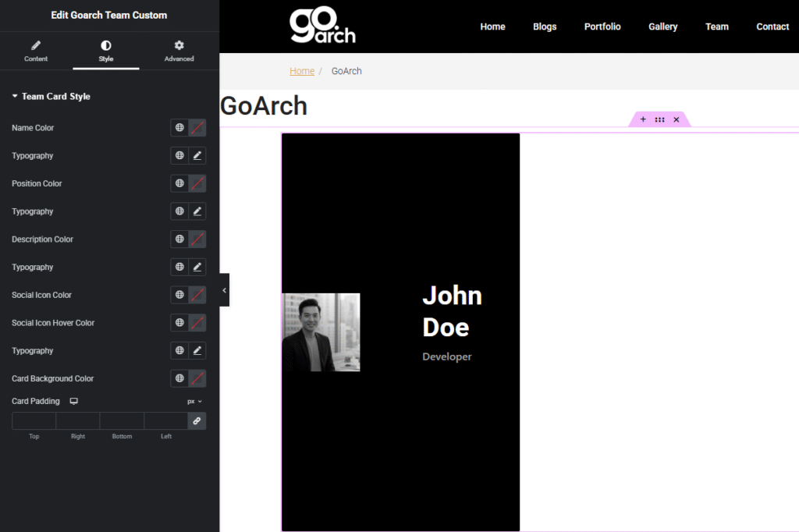Switch to the Content tab
Viewport: 799px width, 532px height.
(x=36, y=51)
